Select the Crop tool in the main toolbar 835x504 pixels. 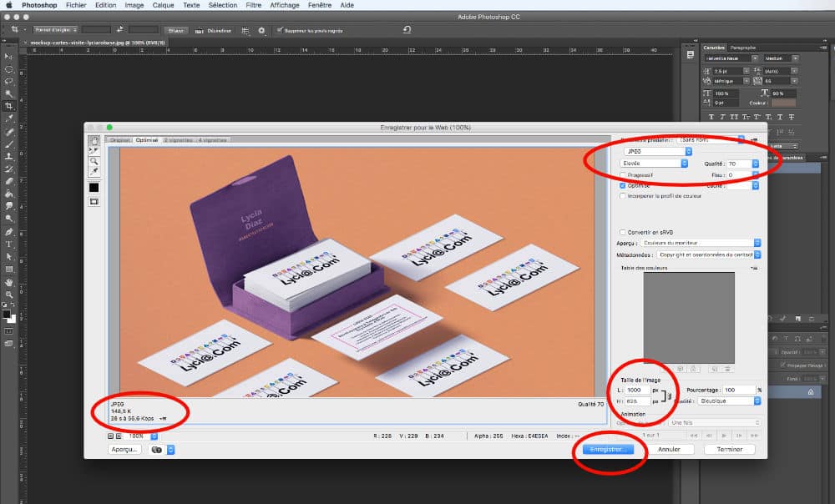tap(9, 107)
